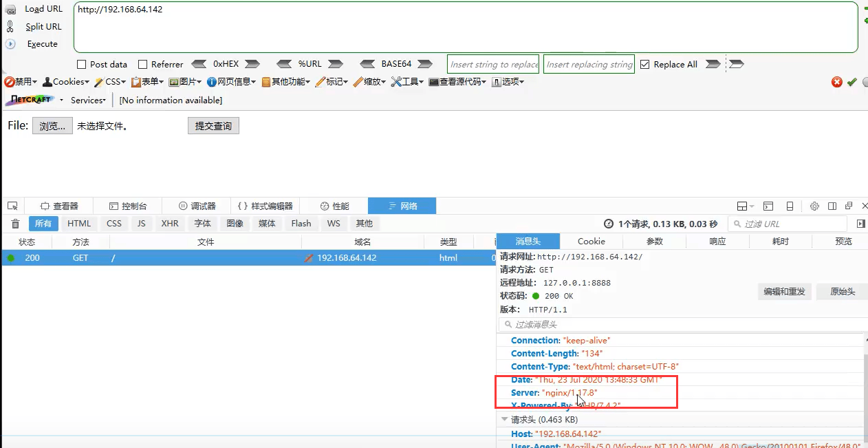
Task: Activate the element picker icon in devtools
Action: [x=12, y=206]
